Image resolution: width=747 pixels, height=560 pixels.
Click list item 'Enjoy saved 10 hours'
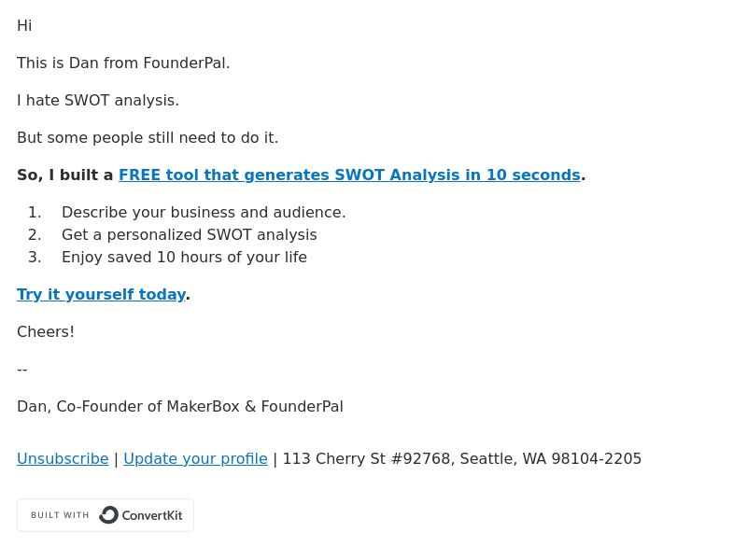(184, 258)
